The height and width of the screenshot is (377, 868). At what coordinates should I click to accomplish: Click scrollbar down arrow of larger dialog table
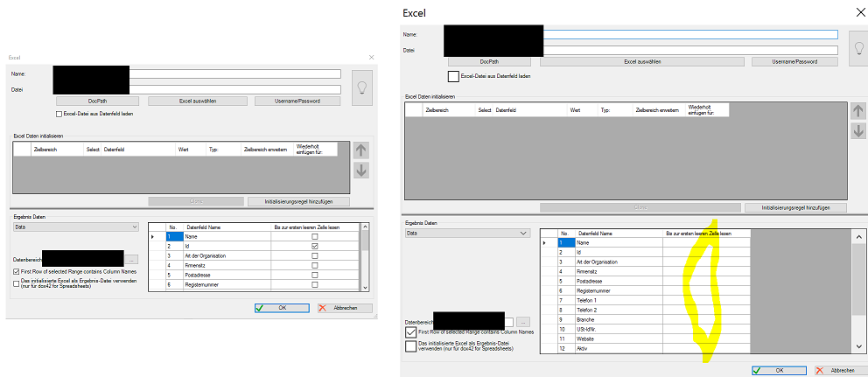click(858, 346)
